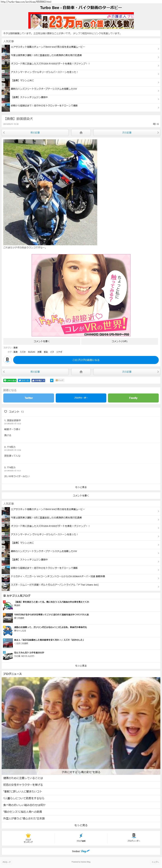Switch to PCモード in the footer

click(x=7, y=862)
